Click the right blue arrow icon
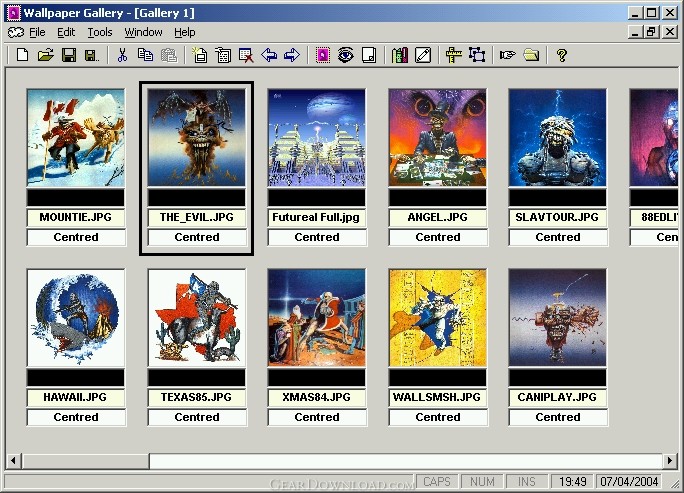Viewport: 684px width, 493px height. 292,55
